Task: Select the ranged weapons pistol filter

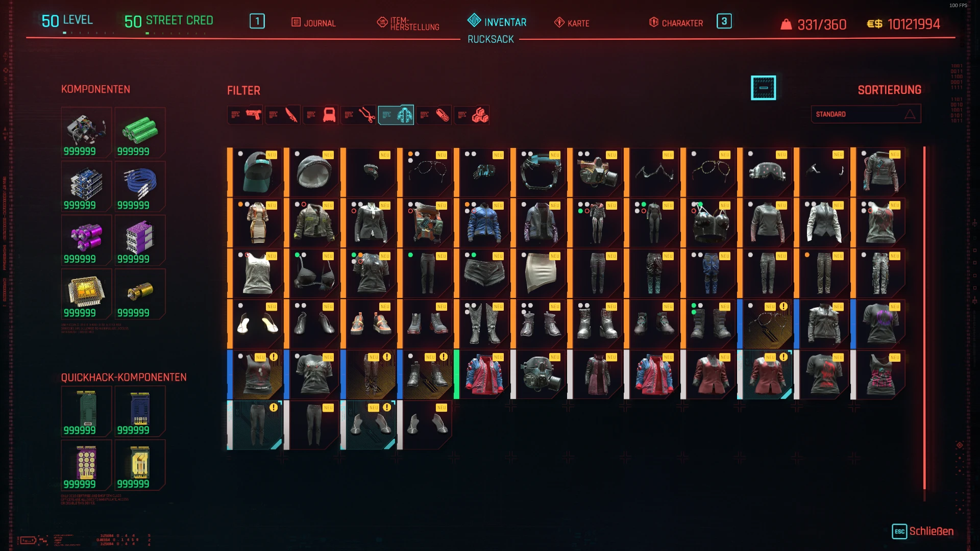Action: click(245, 115)
